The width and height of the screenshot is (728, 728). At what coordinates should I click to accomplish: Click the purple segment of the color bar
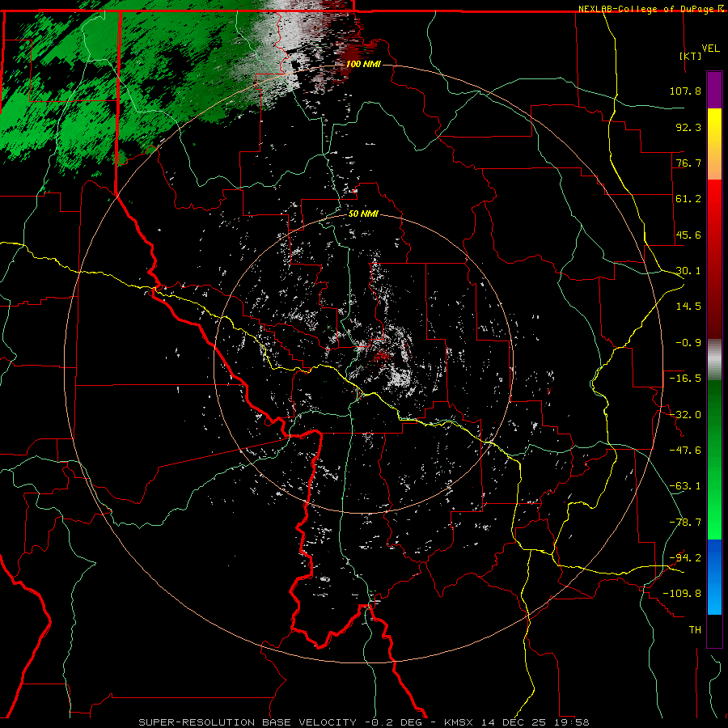point(714,90)
